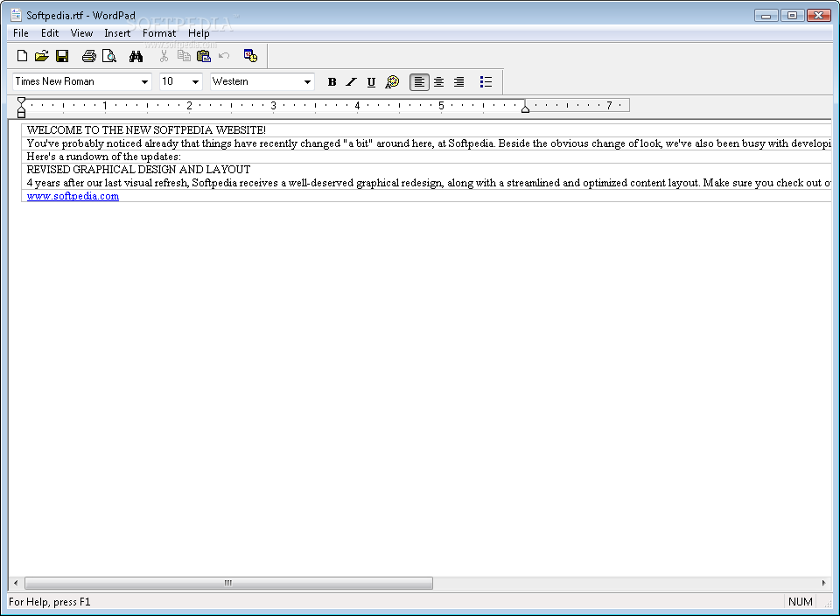Click the first-line indent marker on ruler
The width and height of the screenshot is (840, 616).
click(21, 101)
